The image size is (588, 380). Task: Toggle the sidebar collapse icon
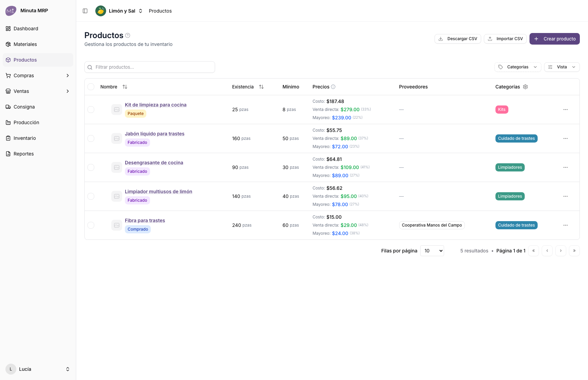[85, 11]
